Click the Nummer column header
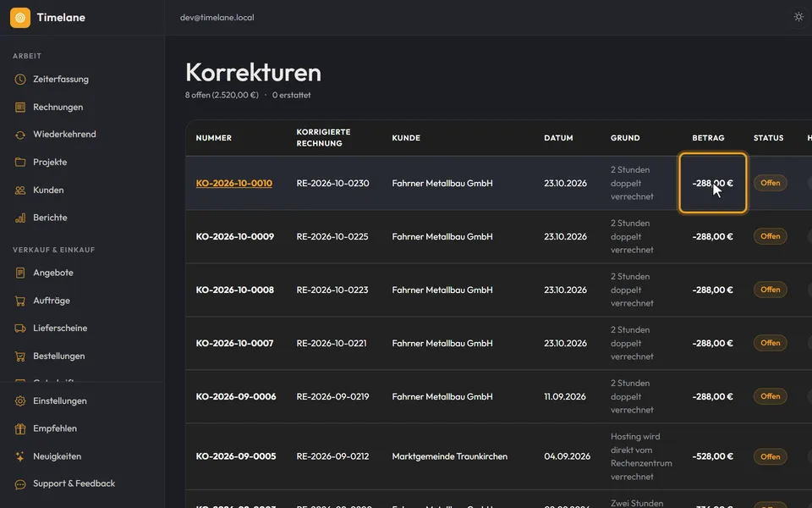 (214, 138)
